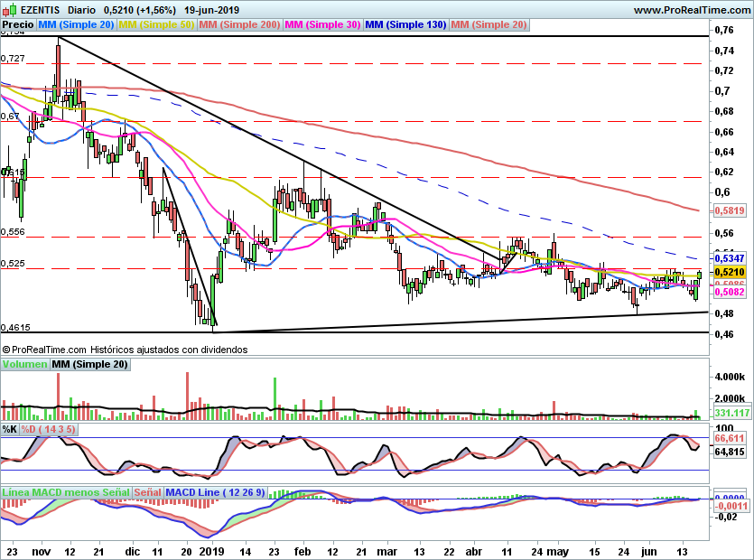Viewport: 754px width, 560px height.
Task: Open the www.ProRealTime.com link
Action: (692, 10)
